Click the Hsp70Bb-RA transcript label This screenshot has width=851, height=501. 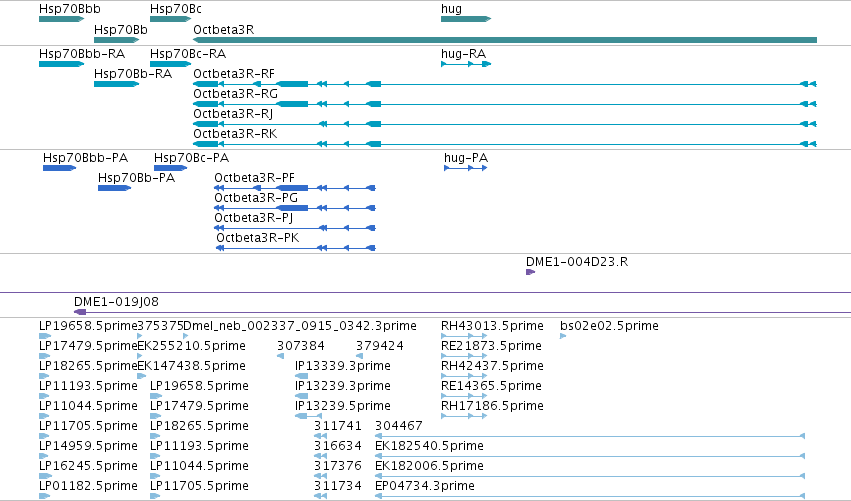coord(133,74)
